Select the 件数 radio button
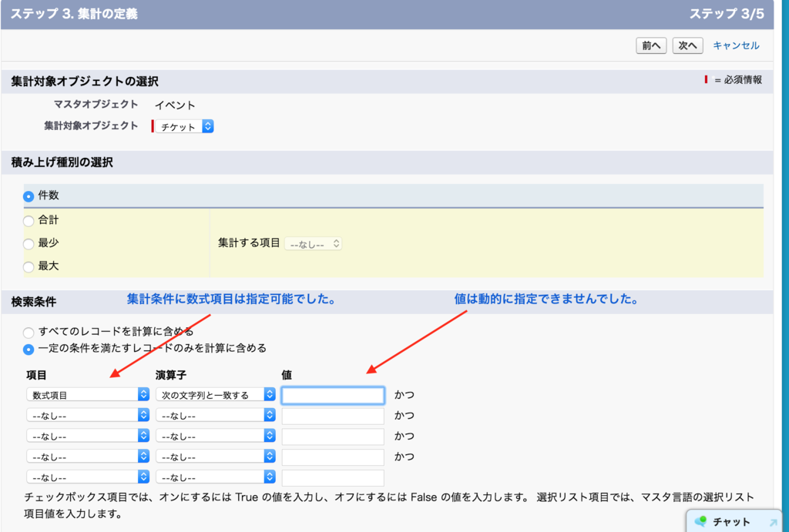789x532 pixels. point(29,196)
